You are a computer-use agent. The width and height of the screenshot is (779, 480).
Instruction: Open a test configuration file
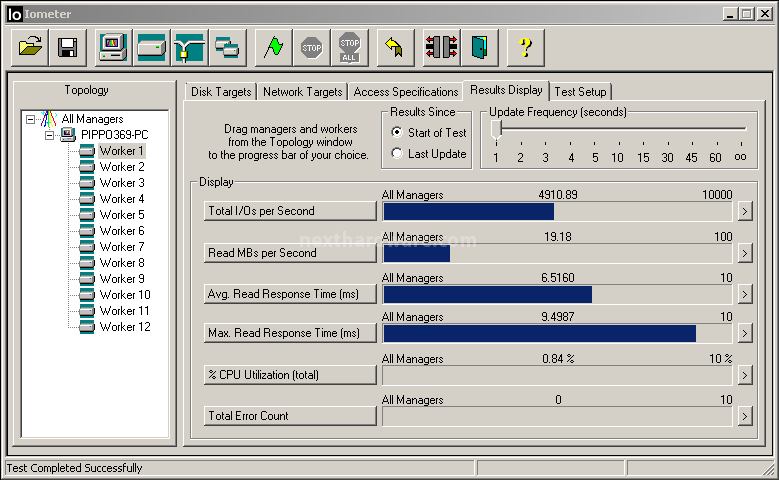[30, 48]
